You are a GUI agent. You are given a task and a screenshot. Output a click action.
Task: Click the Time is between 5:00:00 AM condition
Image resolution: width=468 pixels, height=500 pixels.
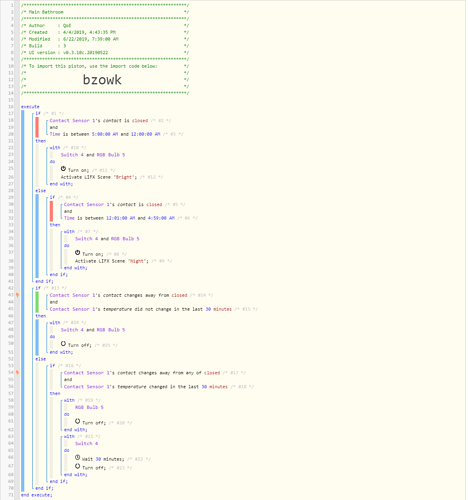tap(105, 134)
